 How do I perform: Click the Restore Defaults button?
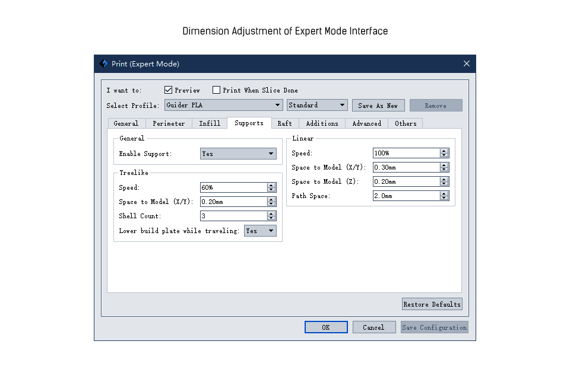432,304
